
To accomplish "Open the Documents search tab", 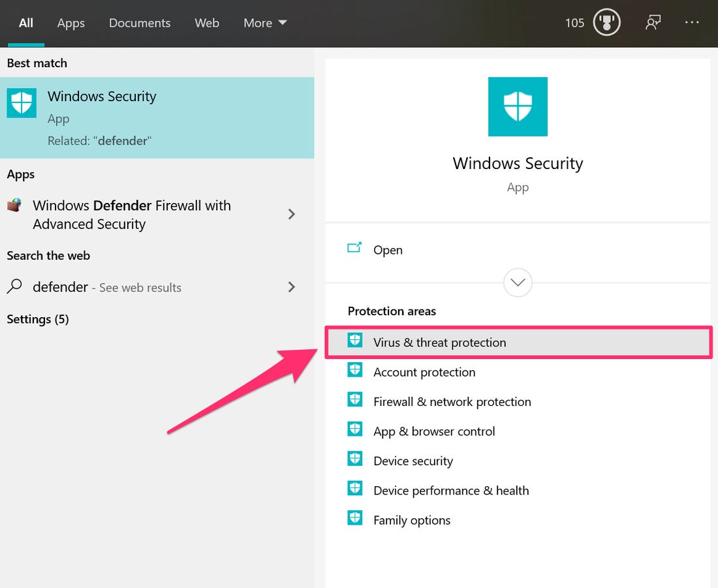I will [140, 23].
